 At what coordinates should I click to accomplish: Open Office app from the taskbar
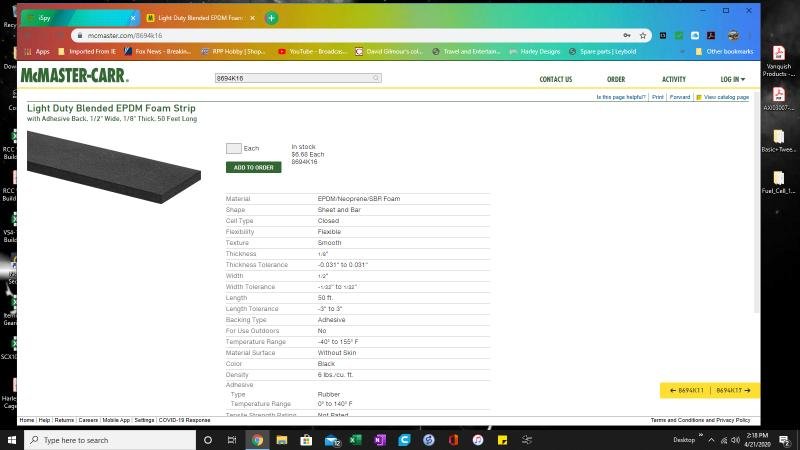tap(453, 440)
